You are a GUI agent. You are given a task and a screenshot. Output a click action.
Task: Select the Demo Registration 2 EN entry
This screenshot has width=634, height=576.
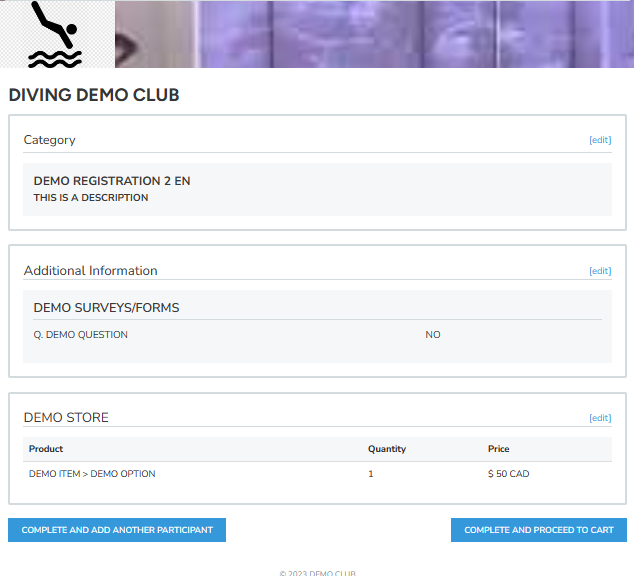click(x=112, y=181)
